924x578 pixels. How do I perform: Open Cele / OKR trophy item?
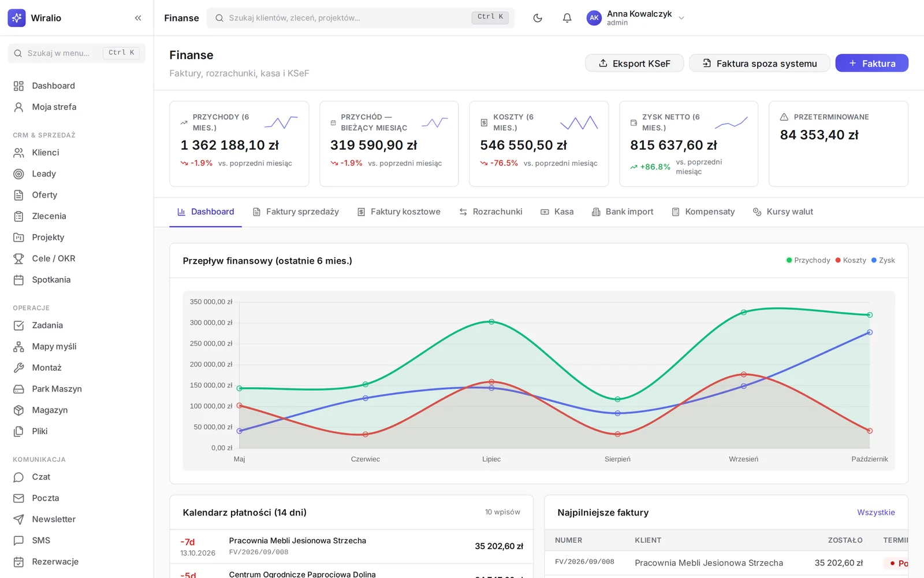77,258
